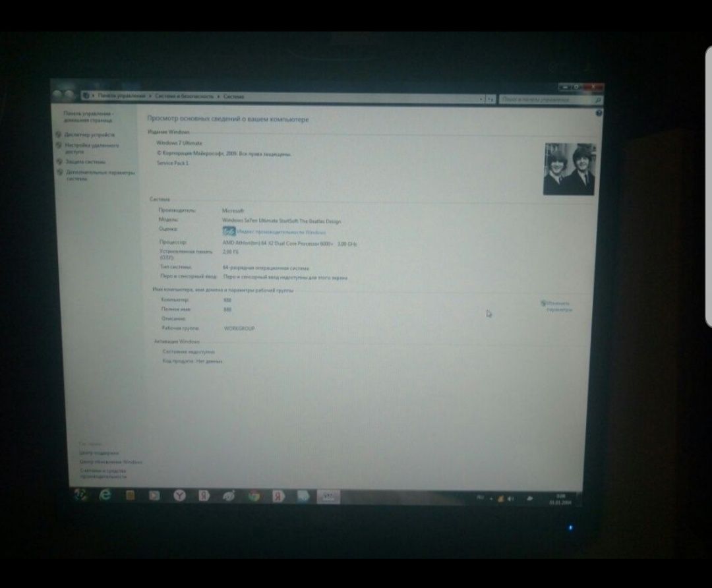
Task: Refresh the address bar view
Action: pos(491,99)
